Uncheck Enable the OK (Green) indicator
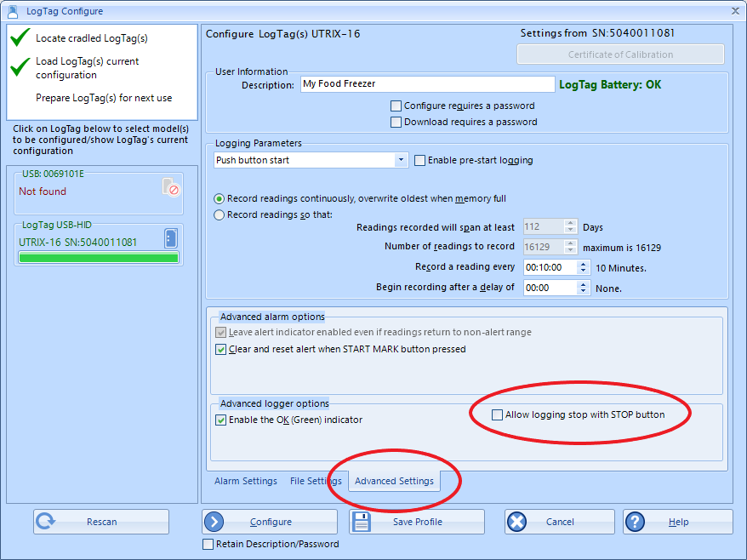 [220, 420]
